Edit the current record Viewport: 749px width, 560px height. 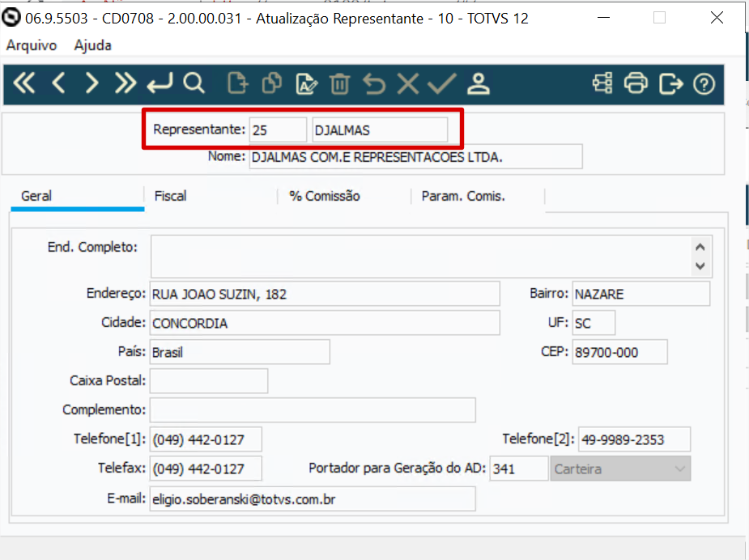[305, 83]
